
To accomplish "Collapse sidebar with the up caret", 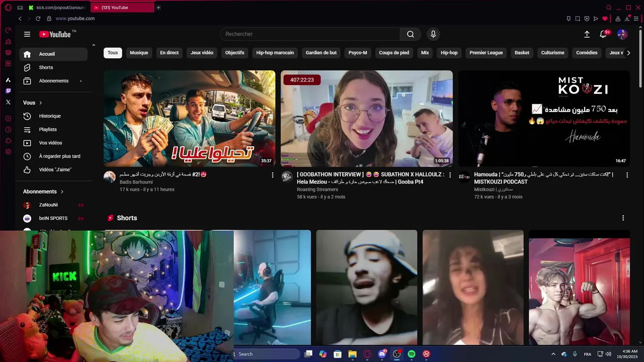I will [94, 45].
